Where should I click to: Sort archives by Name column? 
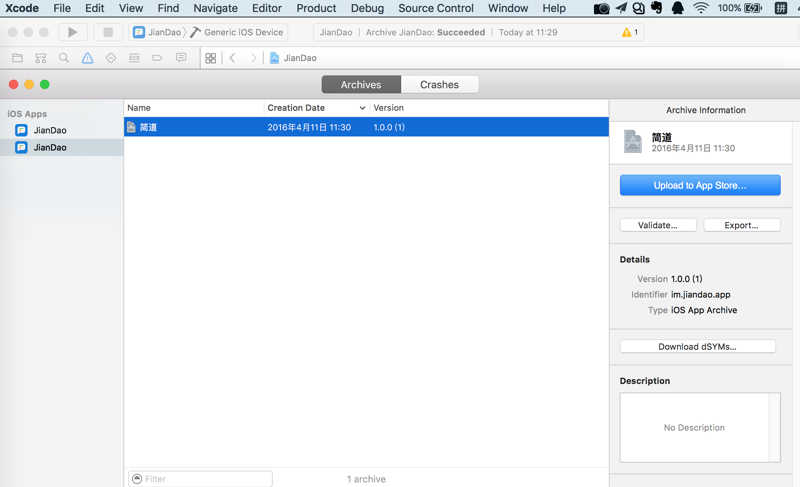tap(194, 108)
